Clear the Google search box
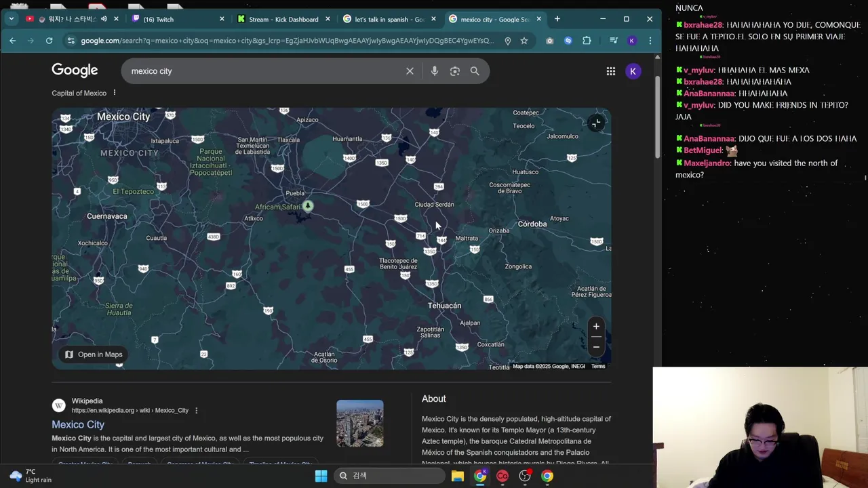This screenshot has width=868, height=488. coord(410,71)
